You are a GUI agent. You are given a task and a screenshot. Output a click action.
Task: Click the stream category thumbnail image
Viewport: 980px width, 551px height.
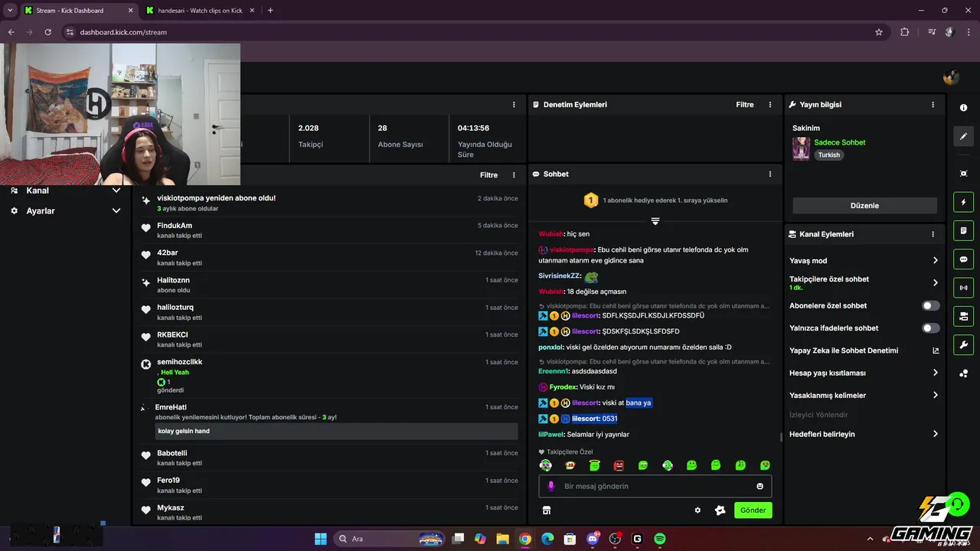coord(801,148)
